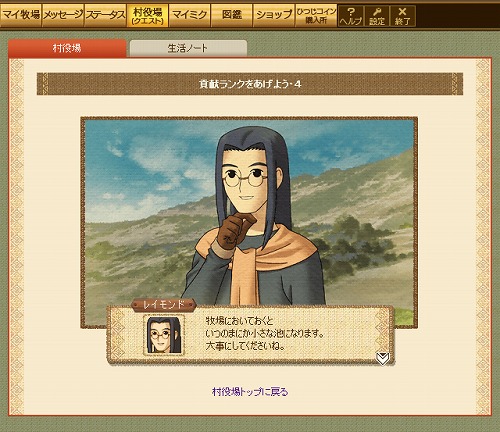Click the 村役場トップに戻る link
The height and width of the screenshot is (432, 500).
250,391
